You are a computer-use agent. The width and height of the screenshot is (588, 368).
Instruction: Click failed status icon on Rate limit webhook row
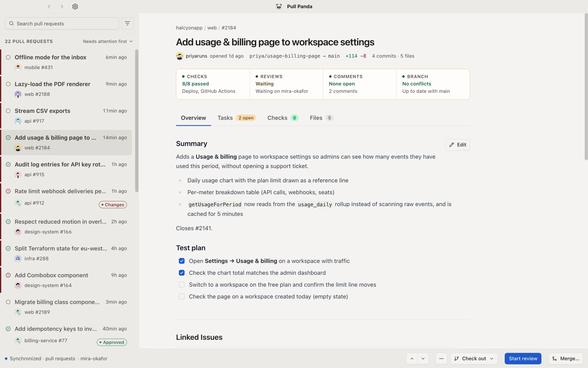(x=8, y=191)
